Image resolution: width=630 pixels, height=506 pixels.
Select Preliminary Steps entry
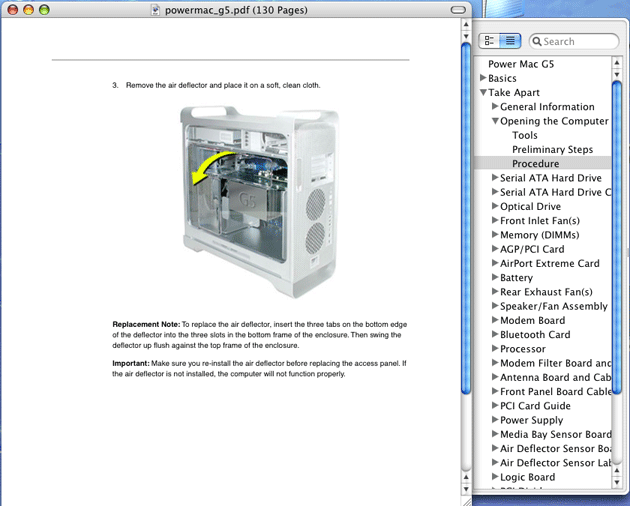(552, 150)
